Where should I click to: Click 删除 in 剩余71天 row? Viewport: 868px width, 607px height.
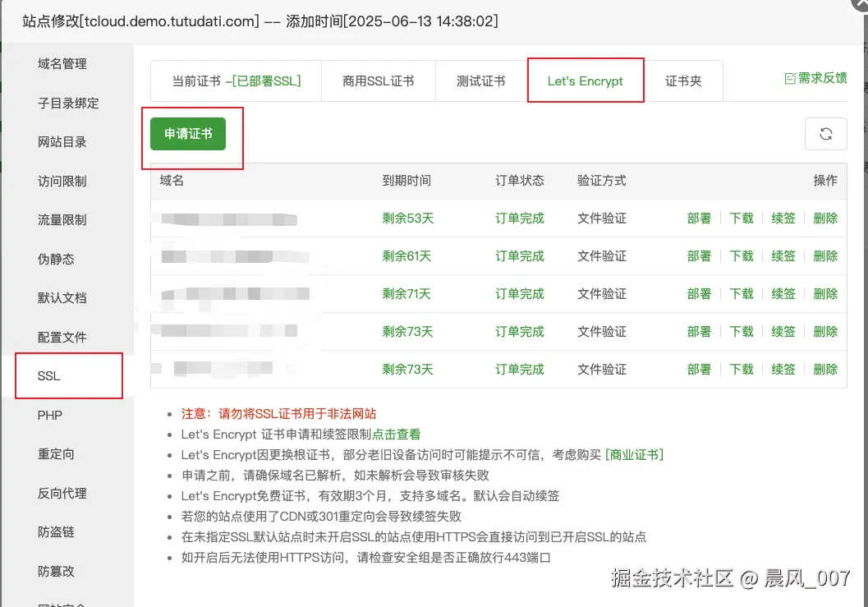tap(825, 293)
